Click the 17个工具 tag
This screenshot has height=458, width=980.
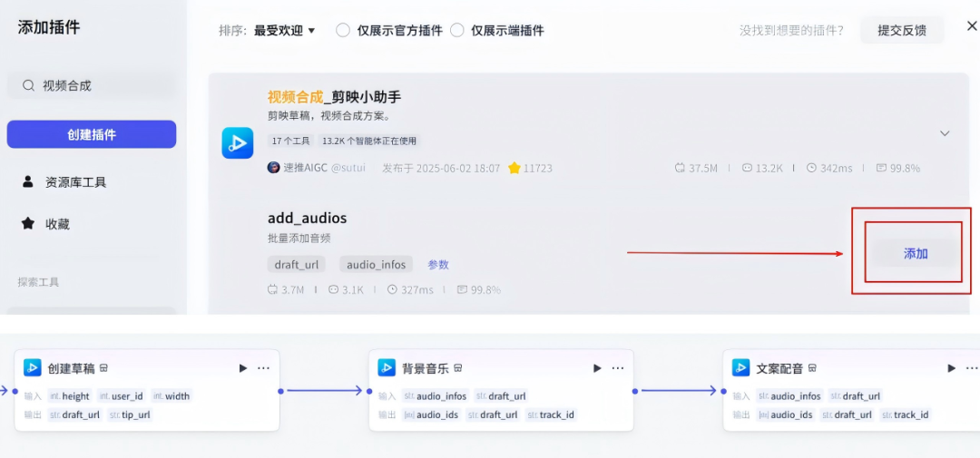(x=290, y=141)
